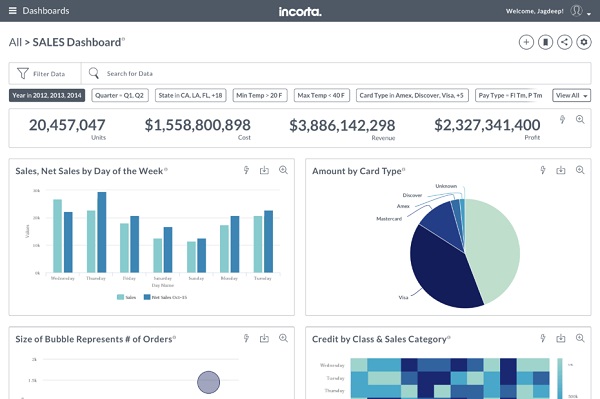Select the Year in 2012, 2013, 2014 filter
Image resolution: width=600 pixels, height=399 pixels.
click(47, 95)
